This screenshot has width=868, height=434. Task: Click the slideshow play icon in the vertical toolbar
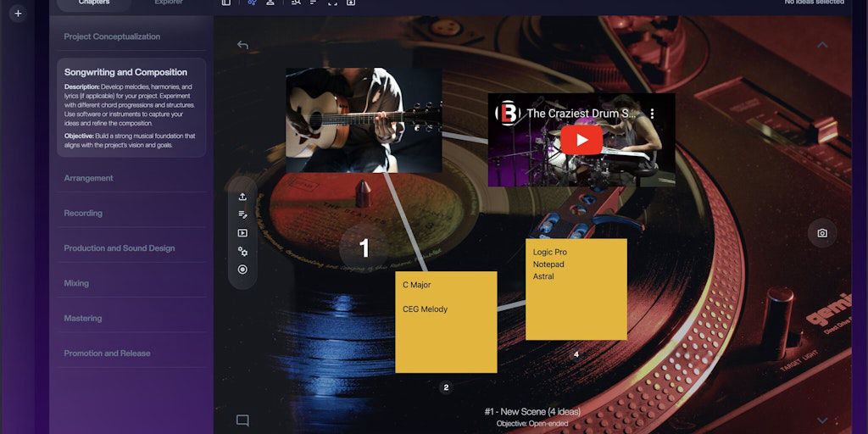pos(242,233)
